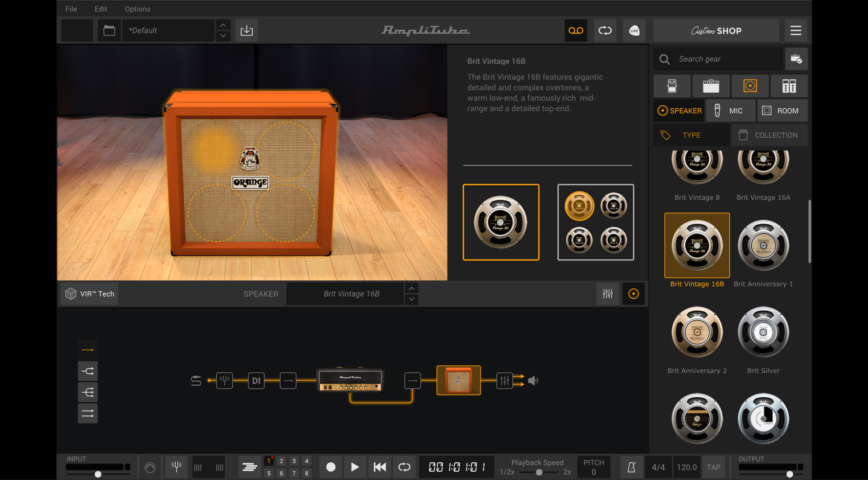Step to previous speaker model
The height and width of the screenshot is (480, 868).
click(x=411, y=288)
